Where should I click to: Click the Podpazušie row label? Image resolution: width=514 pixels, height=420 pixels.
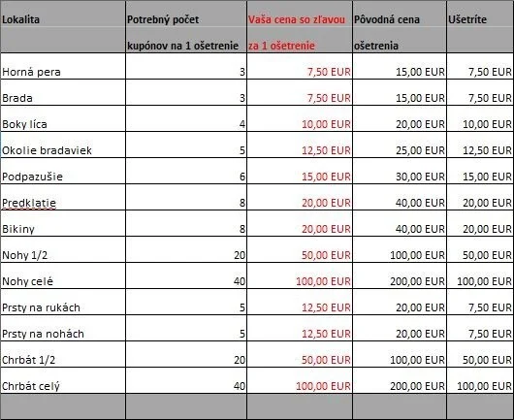click(x=63, y=171)
